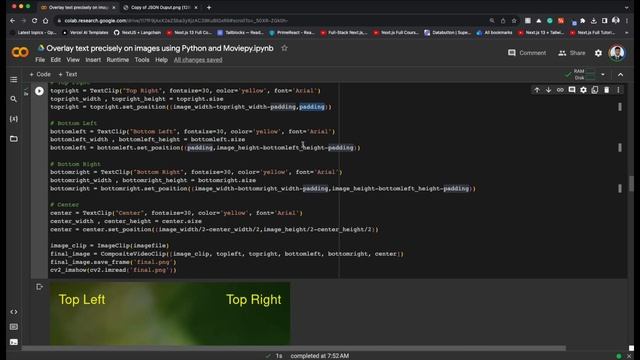Click the notebook vertical scrollbar
Image resolution: width=640 pixels, height=360 pixels.
point(631,184)
